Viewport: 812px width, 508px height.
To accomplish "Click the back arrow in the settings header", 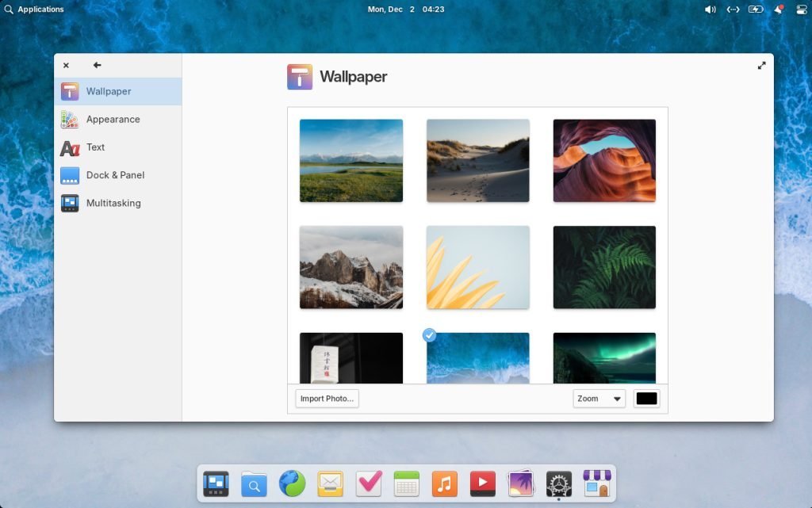I will tap(97, 66).
